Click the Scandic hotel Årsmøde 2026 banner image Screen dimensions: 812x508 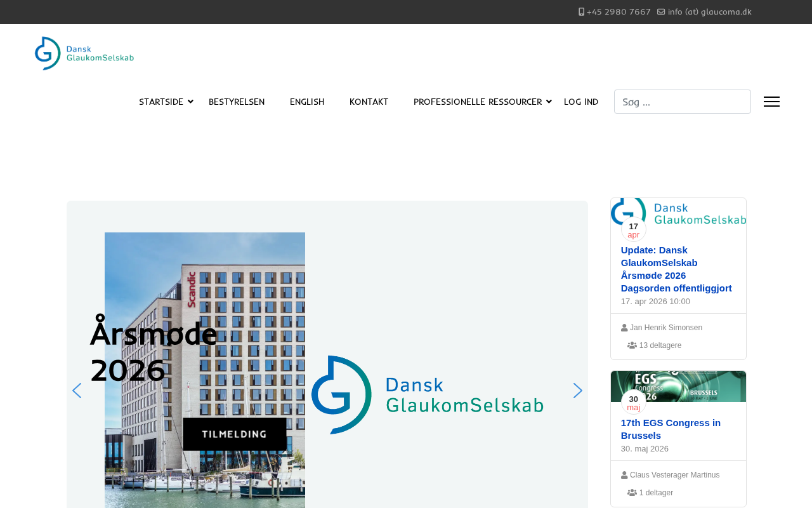coord(205,370)
